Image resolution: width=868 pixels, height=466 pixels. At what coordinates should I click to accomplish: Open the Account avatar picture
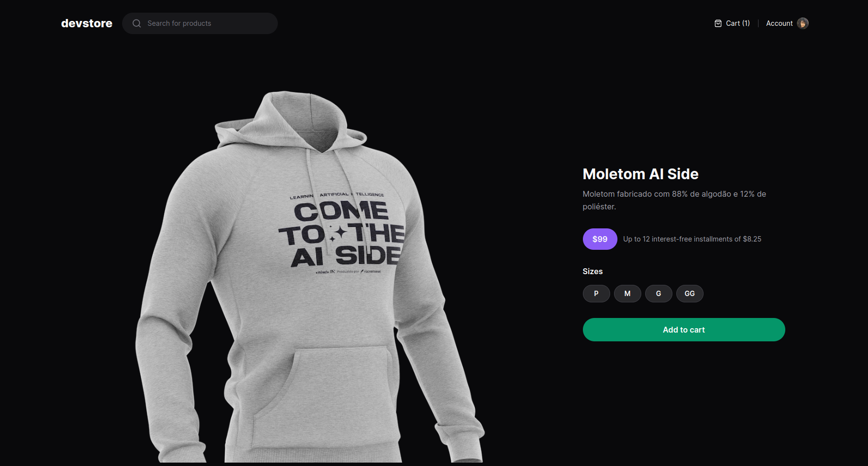pos(803,23)
